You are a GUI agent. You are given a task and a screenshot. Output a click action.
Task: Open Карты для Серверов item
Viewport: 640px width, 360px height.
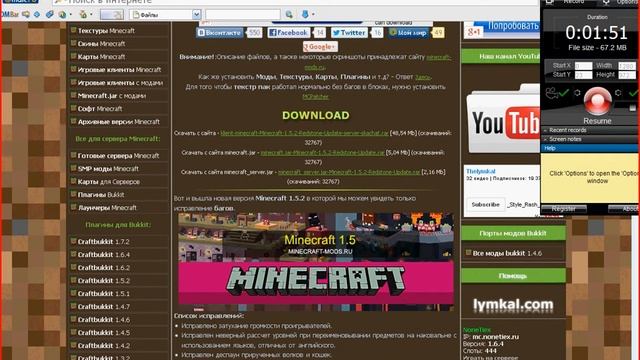point(109,182)
